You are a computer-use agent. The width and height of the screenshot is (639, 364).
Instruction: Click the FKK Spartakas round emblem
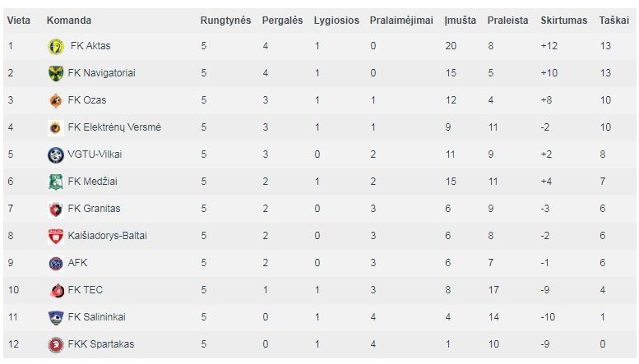click(x=56, y=345)
